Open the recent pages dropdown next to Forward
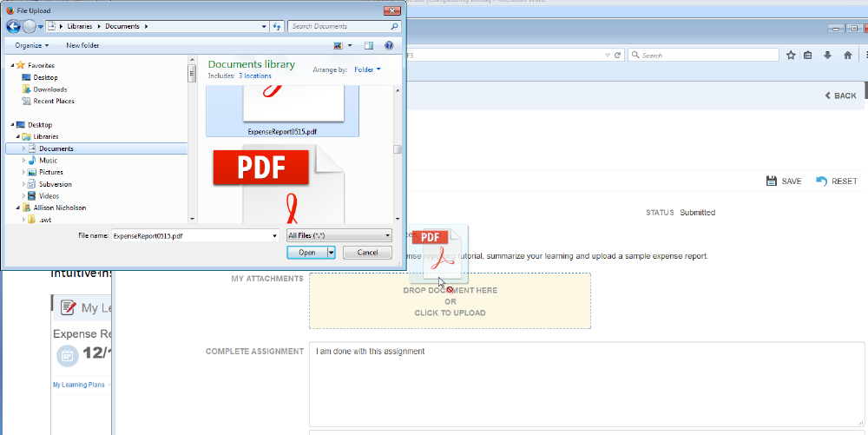This screenshot has width=868, height=435. click(x=41, y=27)
